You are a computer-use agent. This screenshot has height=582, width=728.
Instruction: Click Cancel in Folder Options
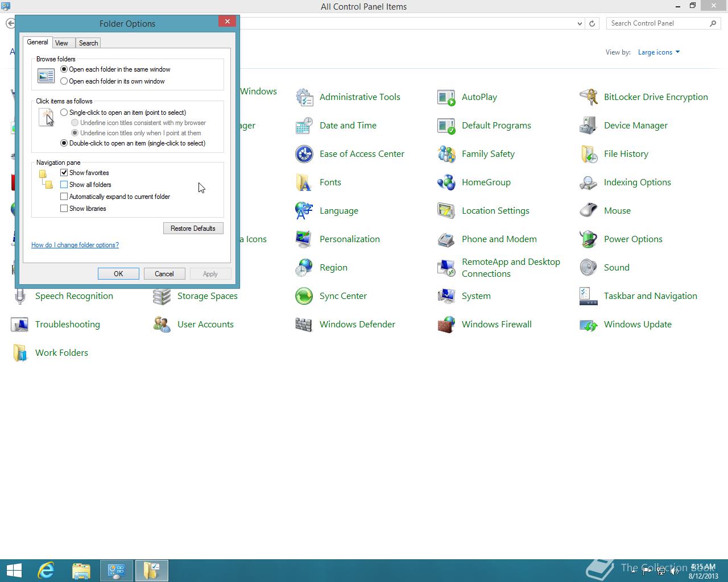click(x=164, y=274)
